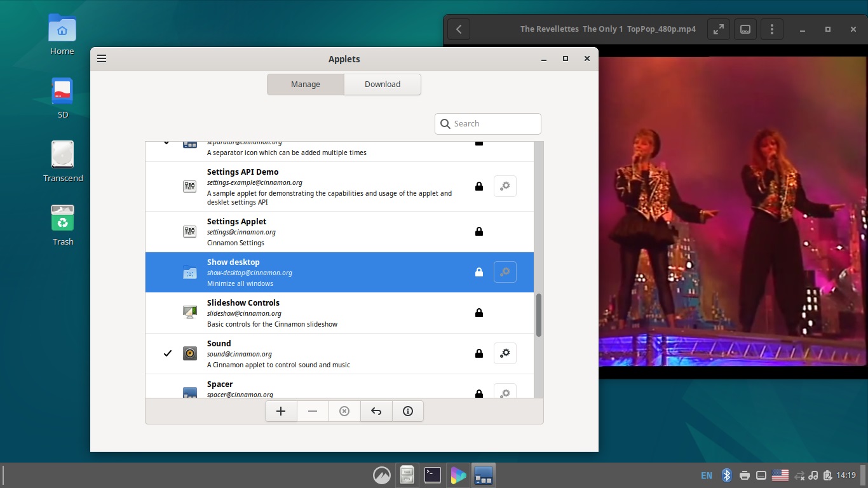The height and width of the screenshot is (488, 868).
Task: Switch to the Manage tab
Action: (306, 85)
